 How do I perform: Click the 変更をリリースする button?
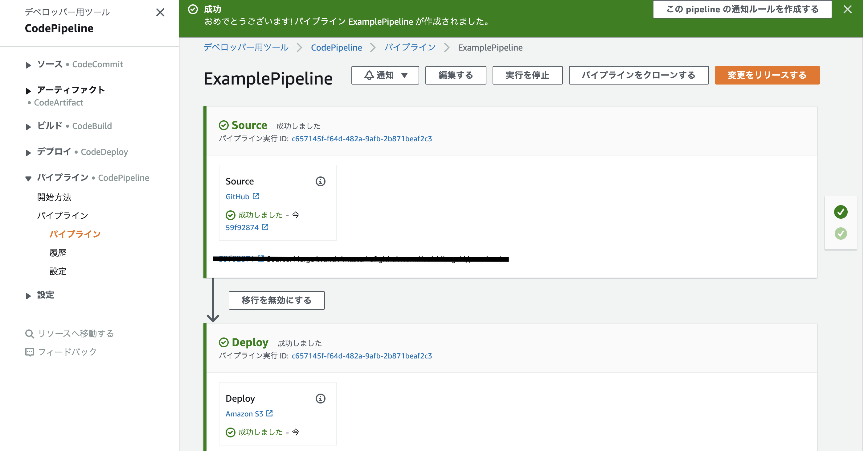coord(767,75)
